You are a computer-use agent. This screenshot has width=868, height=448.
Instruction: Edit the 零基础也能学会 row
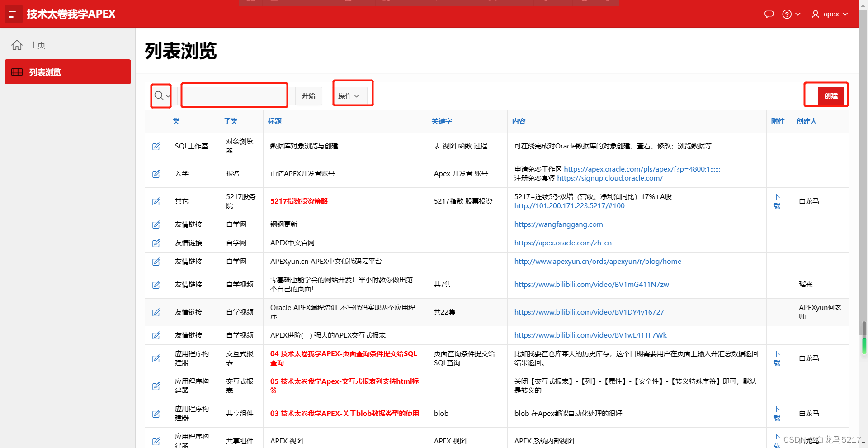pyautogui.click(x=156, y=285)
